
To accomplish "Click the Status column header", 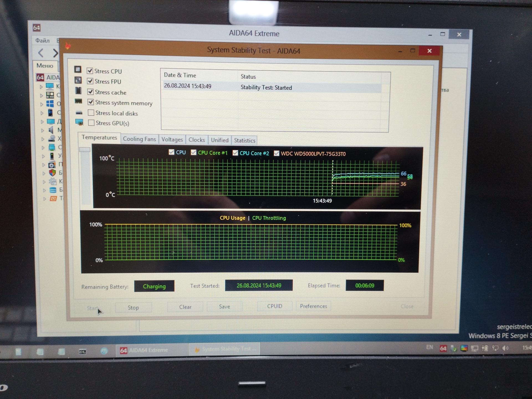I will 310,76.
